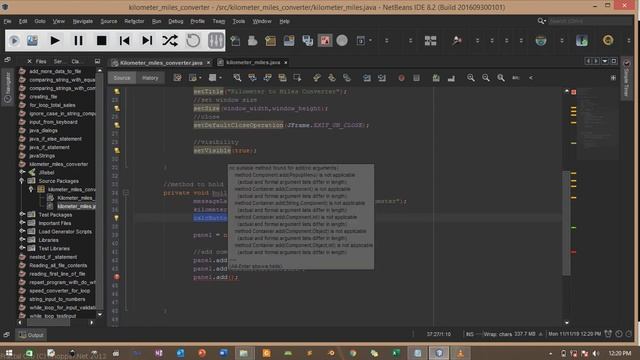
Task: Click the gray circular toolbar icon
Action: (342, 40)
